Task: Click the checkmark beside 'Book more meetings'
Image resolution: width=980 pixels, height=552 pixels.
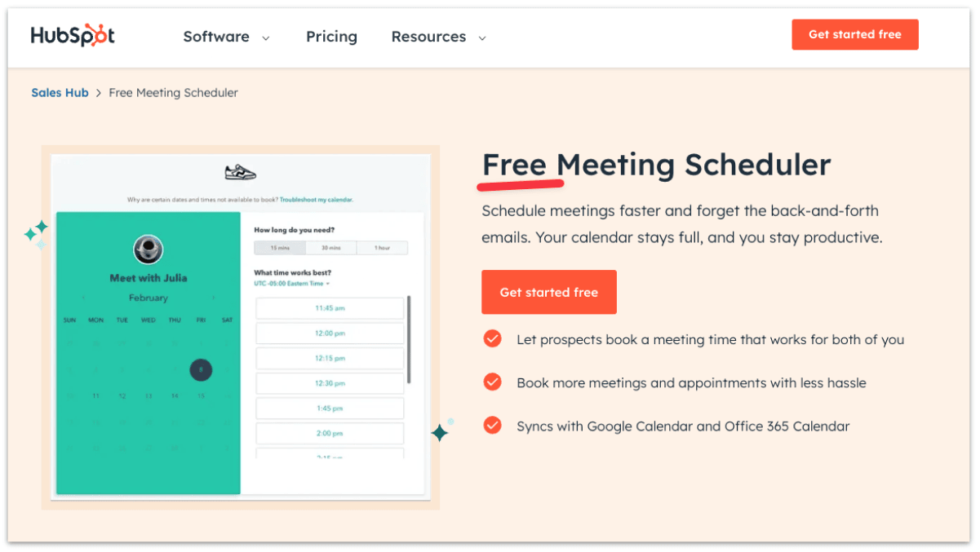Action: (492, 382)
